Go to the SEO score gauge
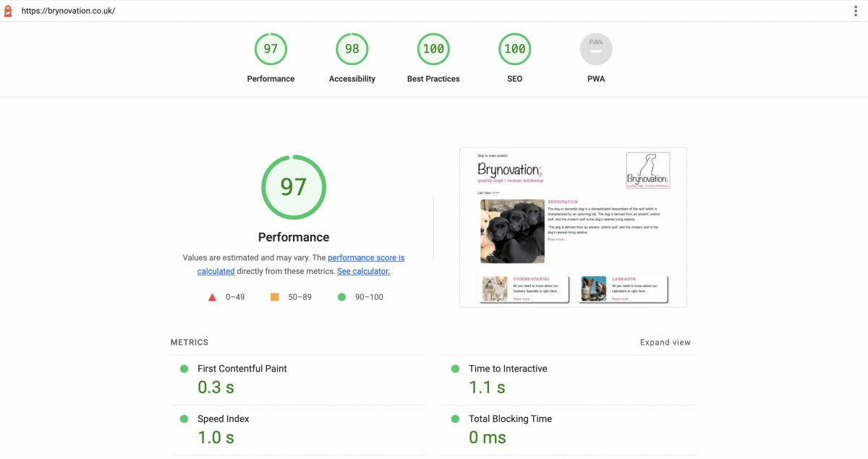This screenshot has height=459, width=868. (x=514, y=50)
